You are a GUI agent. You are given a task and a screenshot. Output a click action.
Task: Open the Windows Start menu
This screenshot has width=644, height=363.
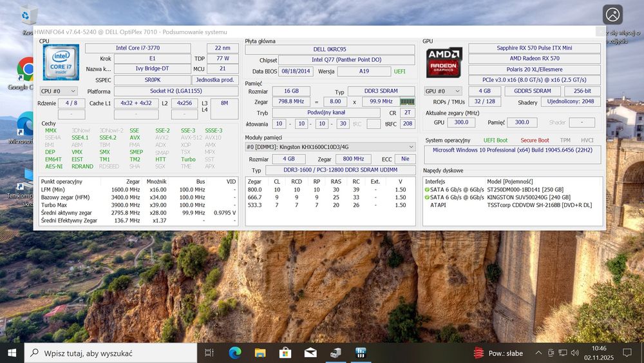[12, 353]
